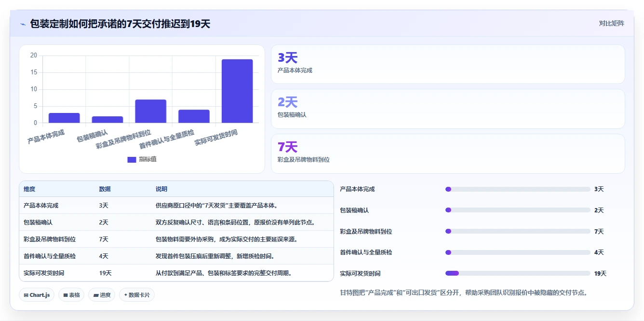Click the 3天 stat card value
This screenshot has height=321, width=644.
coord(288,58)
